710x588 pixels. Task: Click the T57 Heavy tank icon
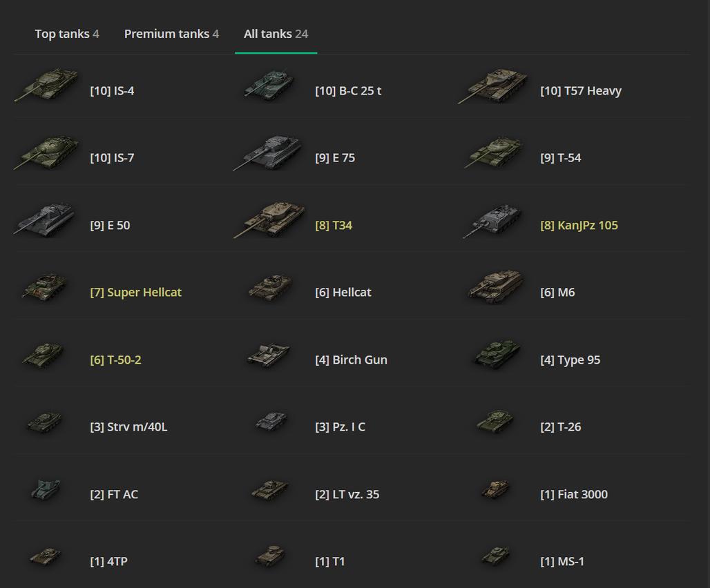[x=493, y=87]
